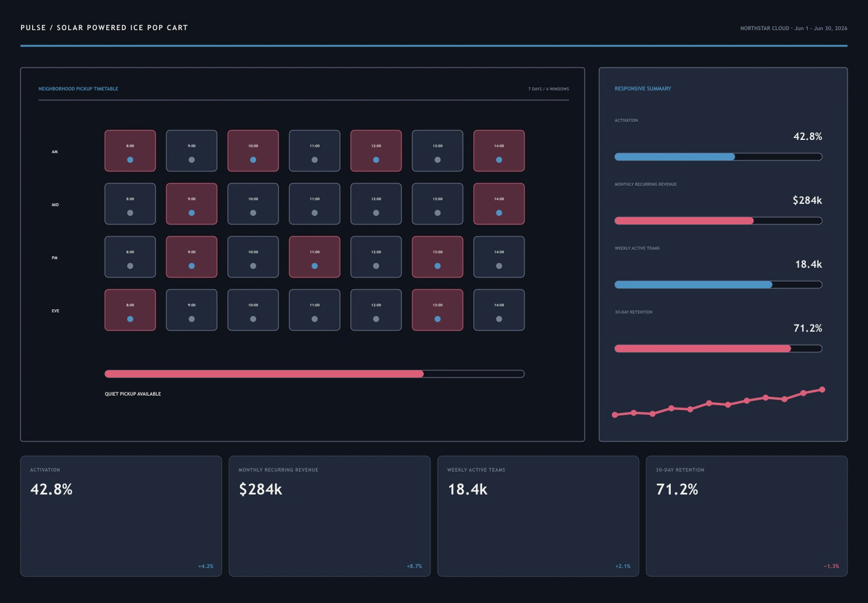Toggle the AM row 10:00 slot
Image resolution: width=868 pixels, height=603 pixels.
[x=253, y=151]
